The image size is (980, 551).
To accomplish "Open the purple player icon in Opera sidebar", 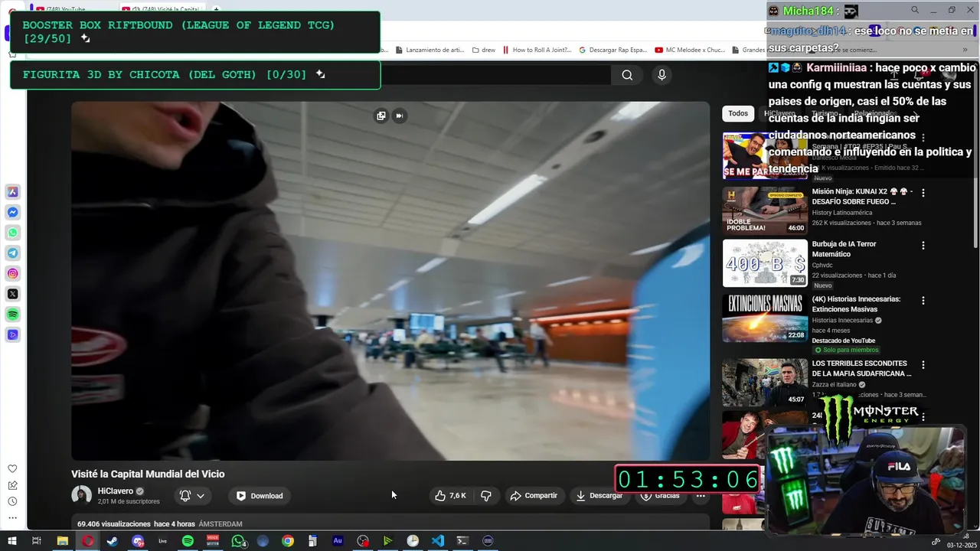I will pyautogui.click(x=13, y=334).
